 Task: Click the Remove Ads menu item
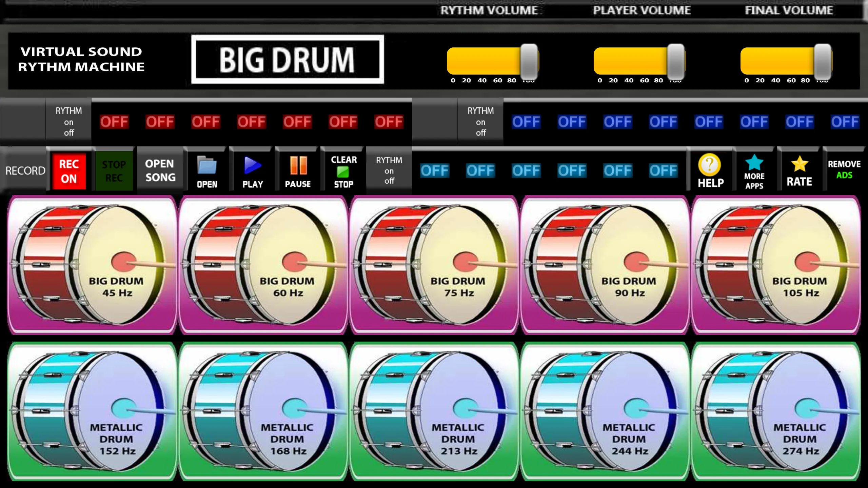click(845, 171)
